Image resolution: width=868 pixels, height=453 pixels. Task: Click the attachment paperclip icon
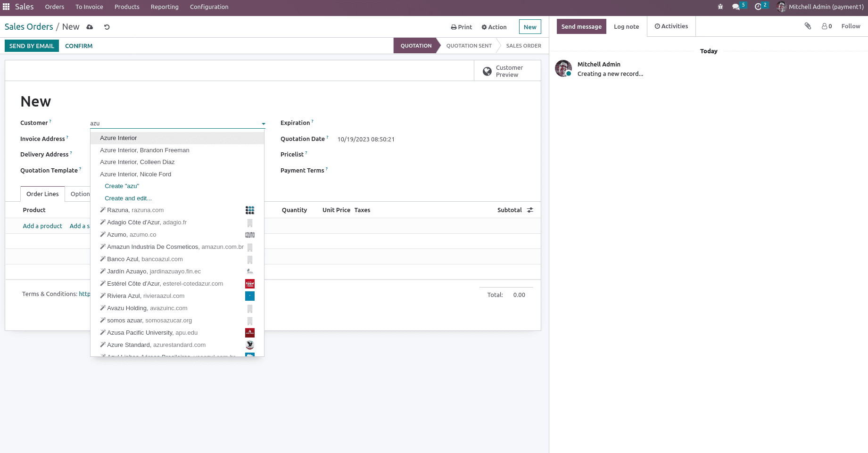808,26
